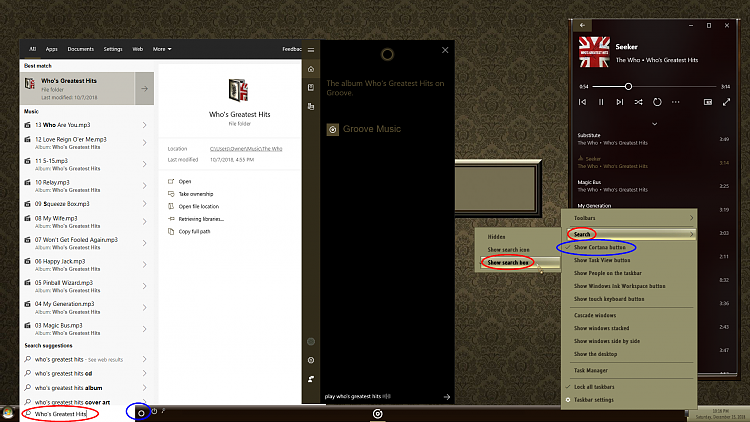Screen dimensions: 750x422
Task: Click the Groove Music app icon in Cortana
Action: 333,129
